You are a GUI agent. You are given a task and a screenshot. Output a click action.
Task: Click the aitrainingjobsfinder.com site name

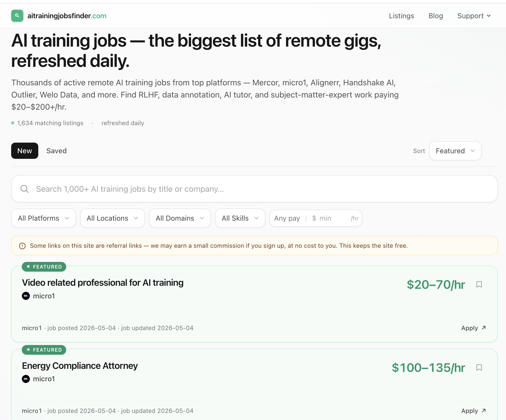[67, 16]
